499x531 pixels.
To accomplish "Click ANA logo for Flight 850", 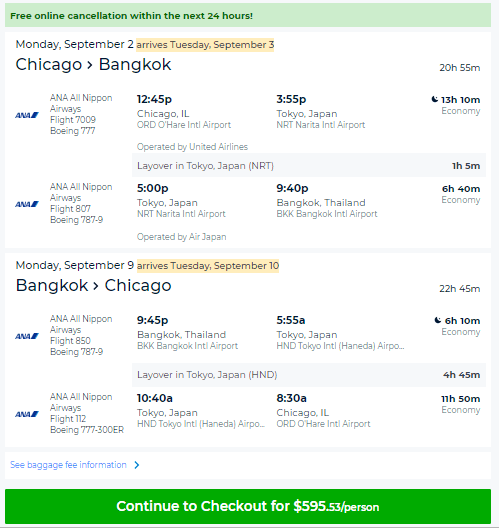I will point(27,336).
